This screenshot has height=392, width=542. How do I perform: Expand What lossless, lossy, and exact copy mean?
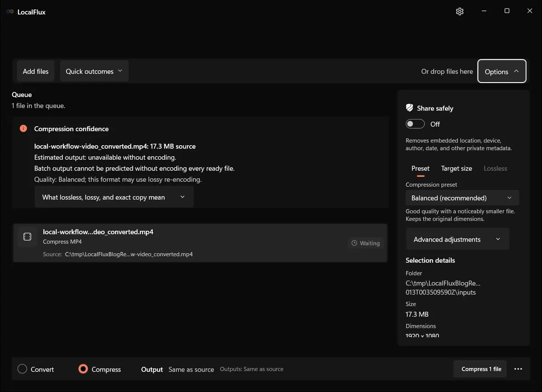[x=114, y=197]
